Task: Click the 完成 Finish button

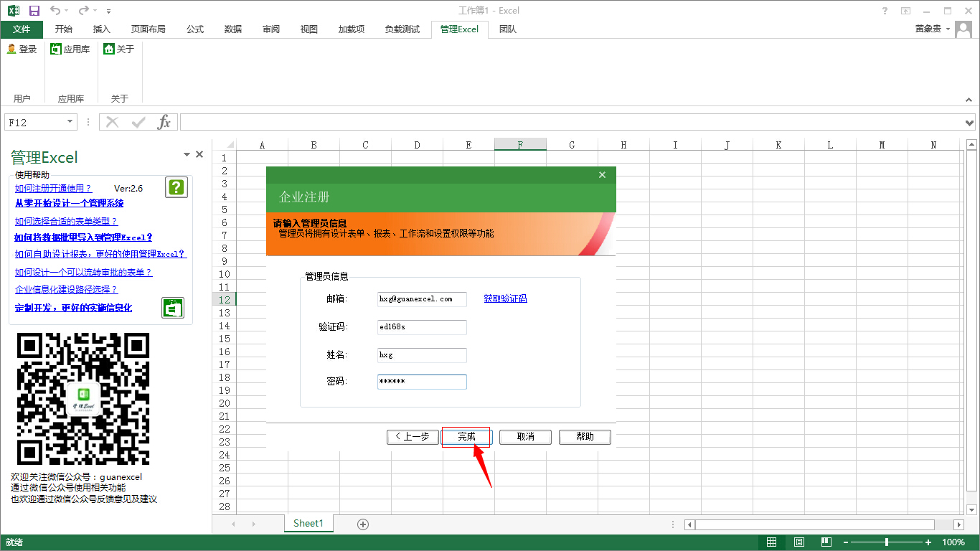Action: click(x=466, y=437)
